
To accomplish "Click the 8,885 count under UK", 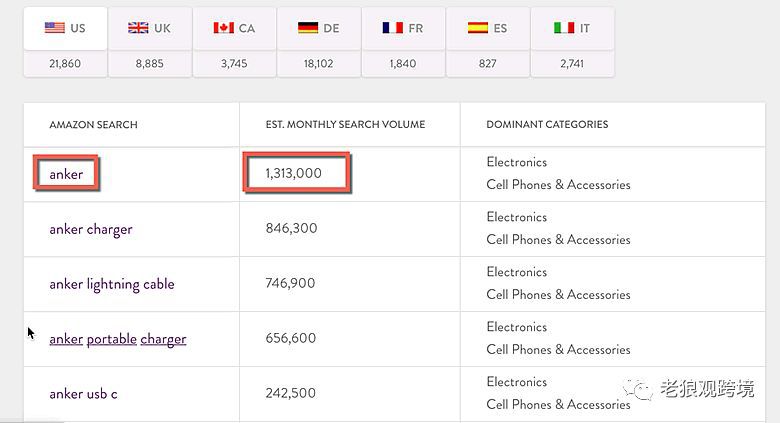I will 150,64.
